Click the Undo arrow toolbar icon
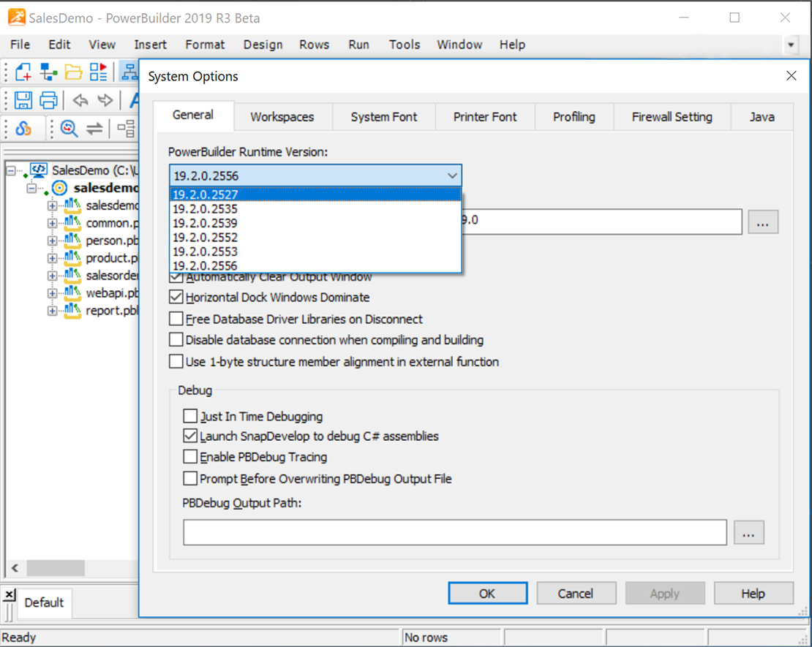 coord(80,100)
